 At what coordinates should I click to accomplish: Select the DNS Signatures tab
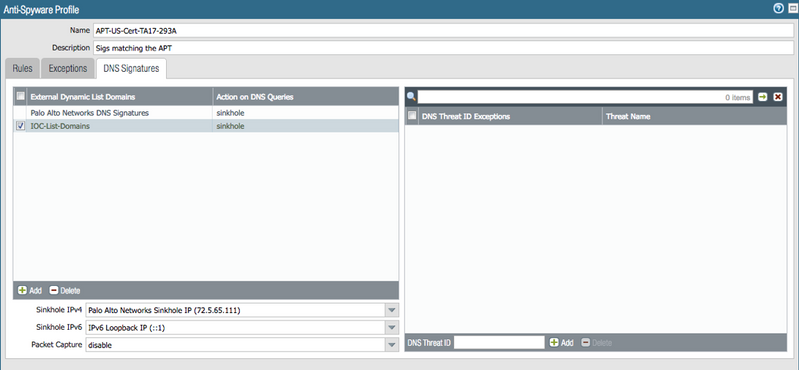click(x=131, y=68)
